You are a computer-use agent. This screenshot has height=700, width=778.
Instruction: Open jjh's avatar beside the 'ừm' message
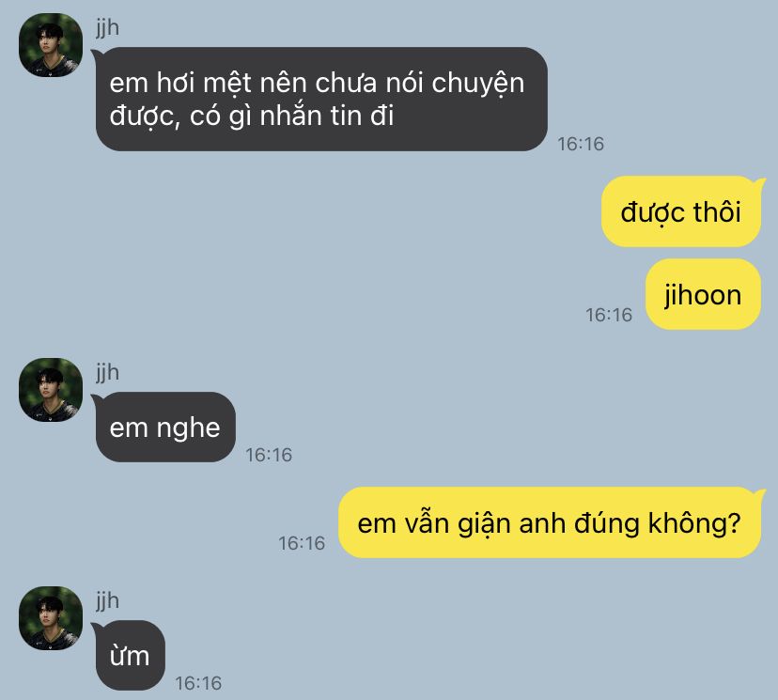pos(51,618)
